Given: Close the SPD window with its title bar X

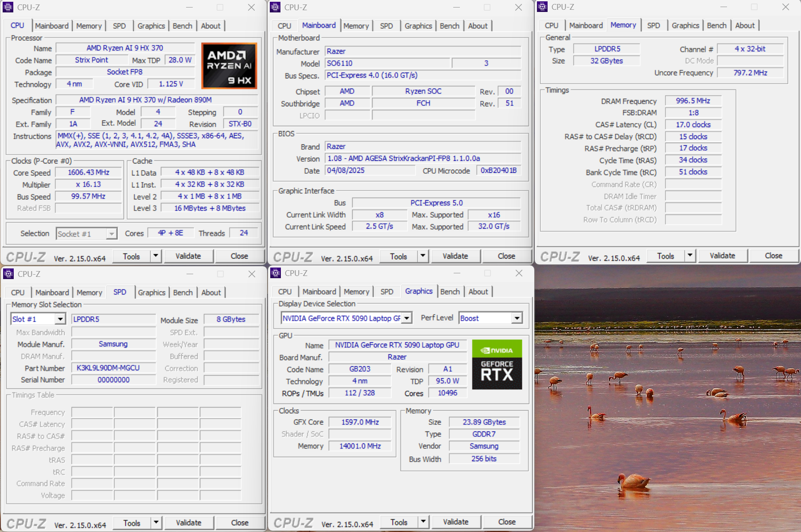Looking at the screenshot, I should (x=252, y=274).
